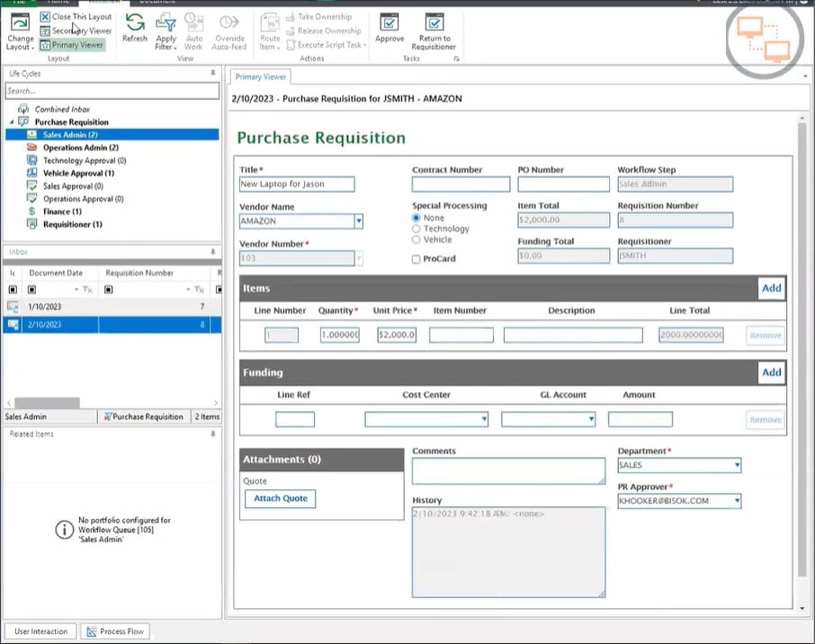Click Override Auto-feed
This screenshot has width=815, height=644.
[229, 31]
